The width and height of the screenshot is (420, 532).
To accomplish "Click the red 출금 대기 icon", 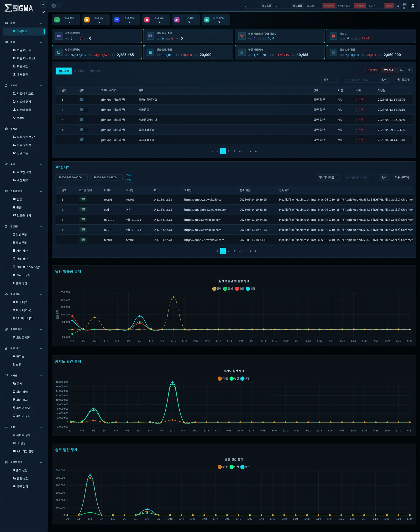I will [x=147, y=20].
